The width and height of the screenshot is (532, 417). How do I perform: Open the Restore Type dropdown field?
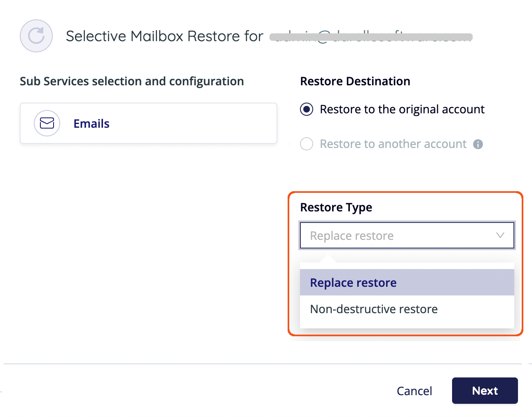[x=407, y=236]
